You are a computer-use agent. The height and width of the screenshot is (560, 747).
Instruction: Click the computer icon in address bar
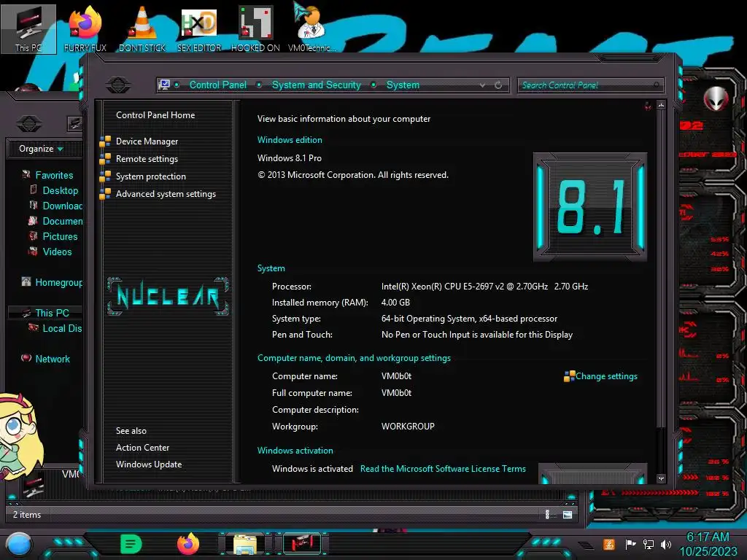[164, 85]
